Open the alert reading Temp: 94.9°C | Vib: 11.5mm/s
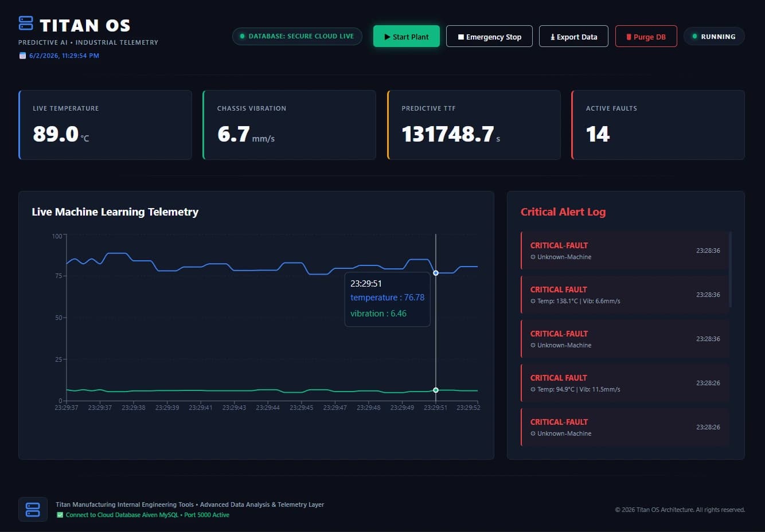Image resolution: width=765 pixels, height=532 pixels. [x=625, y=383]
